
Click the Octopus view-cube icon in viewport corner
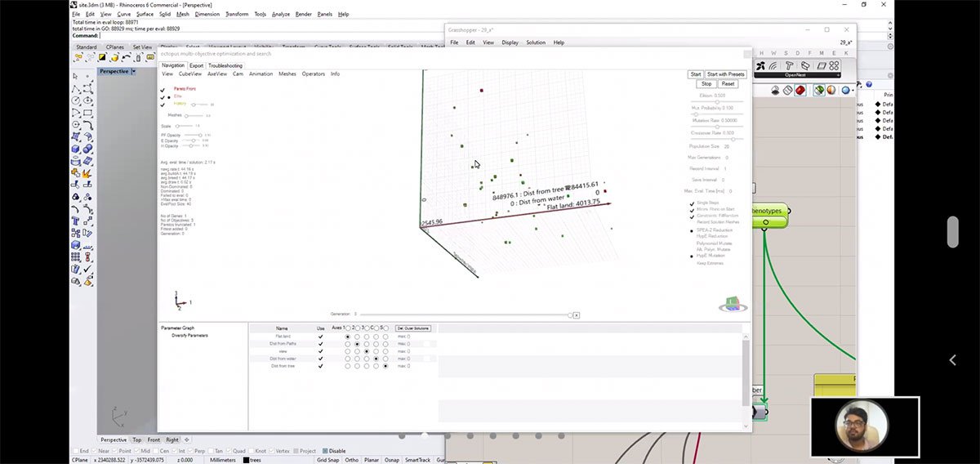coord(732,304)
